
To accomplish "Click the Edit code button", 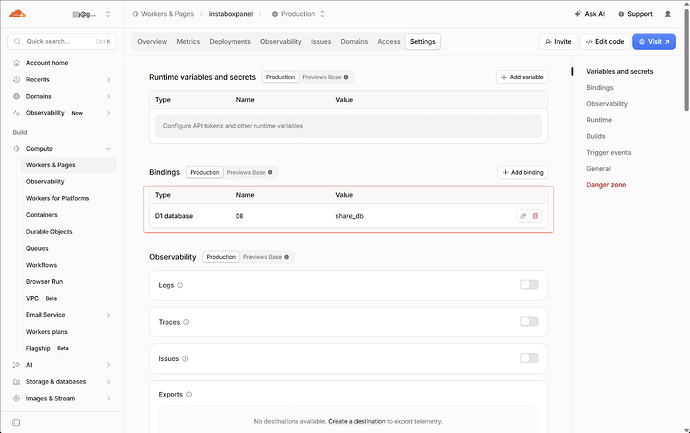I will point(605,41).
